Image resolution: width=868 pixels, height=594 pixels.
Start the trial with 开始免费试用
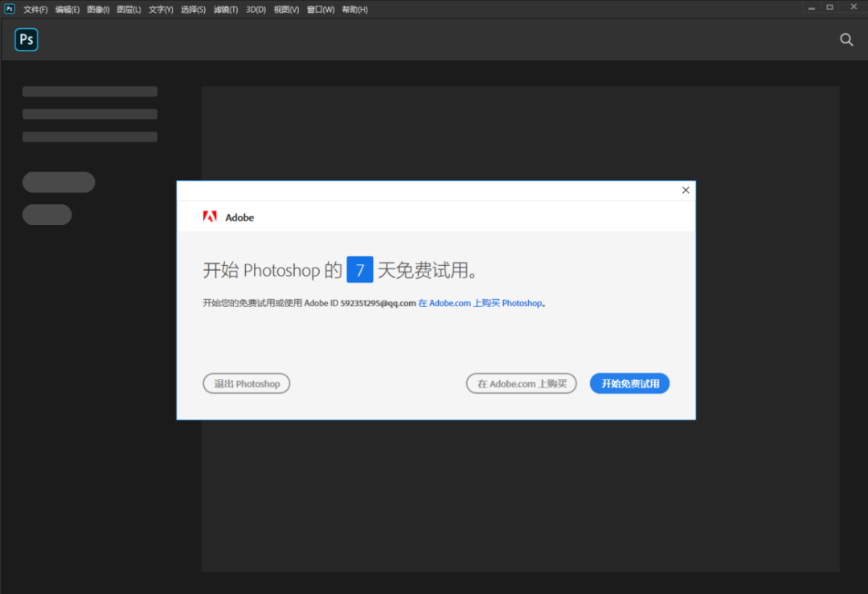pyautogui.click(x=629, y=383)
